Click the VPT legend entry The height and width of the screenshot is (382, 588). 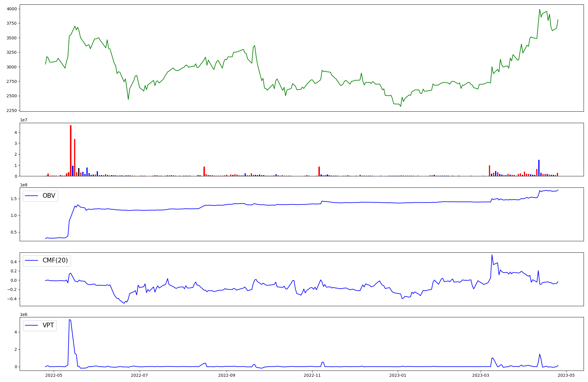(40, 325)
